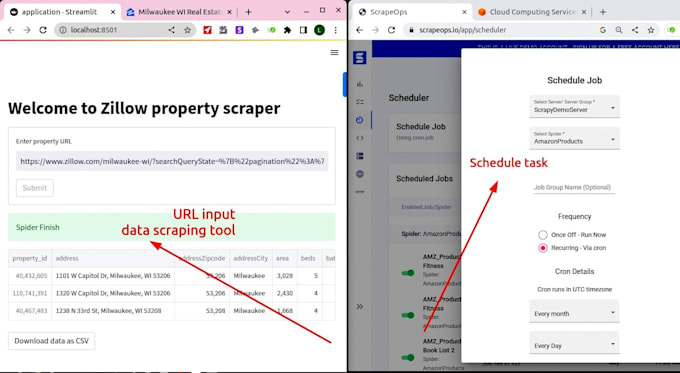Viewport: 680px width, 373px height.
Task: Open the code brackets icon in ScrapeOps sidebar
Action: pos(360,138)
